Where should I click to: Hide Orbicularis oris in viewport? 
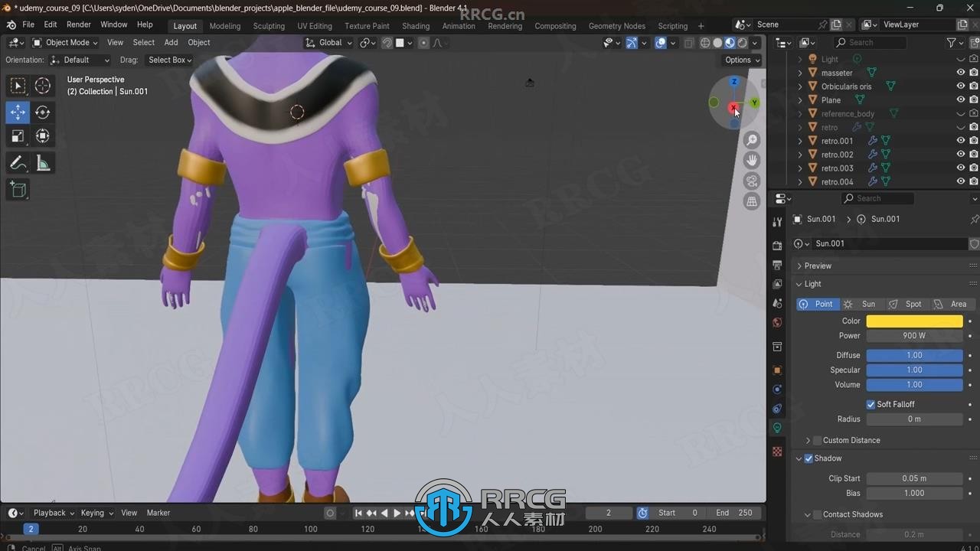[x=960, y=86]
